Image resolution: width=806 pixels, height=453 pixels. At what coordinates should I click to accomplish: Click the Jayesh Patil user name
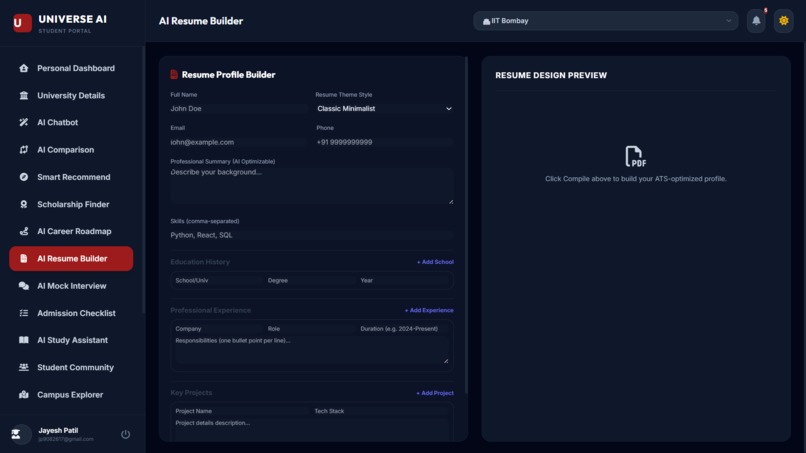(58, 430)
